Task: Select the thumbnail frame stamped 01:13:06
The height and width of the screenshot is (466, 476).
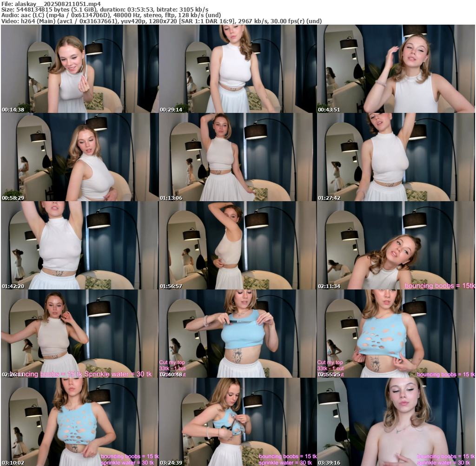Action: coord(238,157)
